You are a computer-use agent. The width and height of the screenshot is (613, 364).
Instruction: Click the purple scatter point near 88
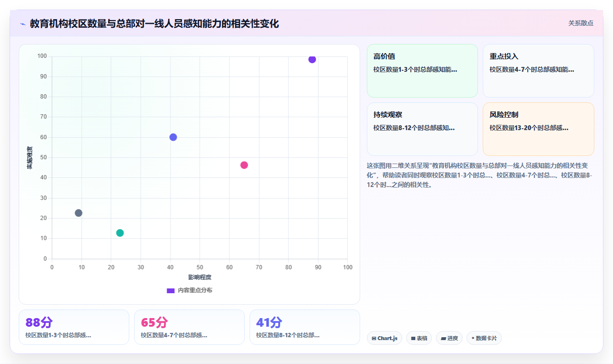pyautogui.click(x=312, y=59)
